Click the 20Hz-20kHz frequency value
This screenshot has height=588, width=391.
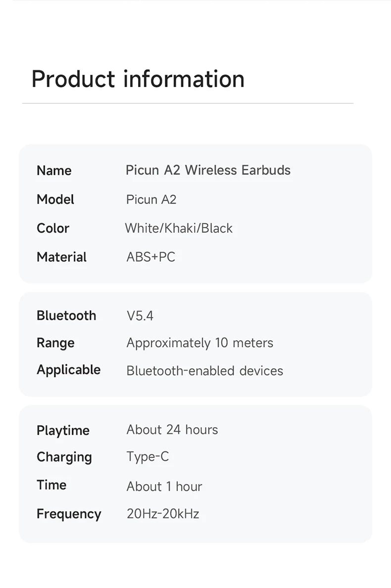[x=163, y=514]
